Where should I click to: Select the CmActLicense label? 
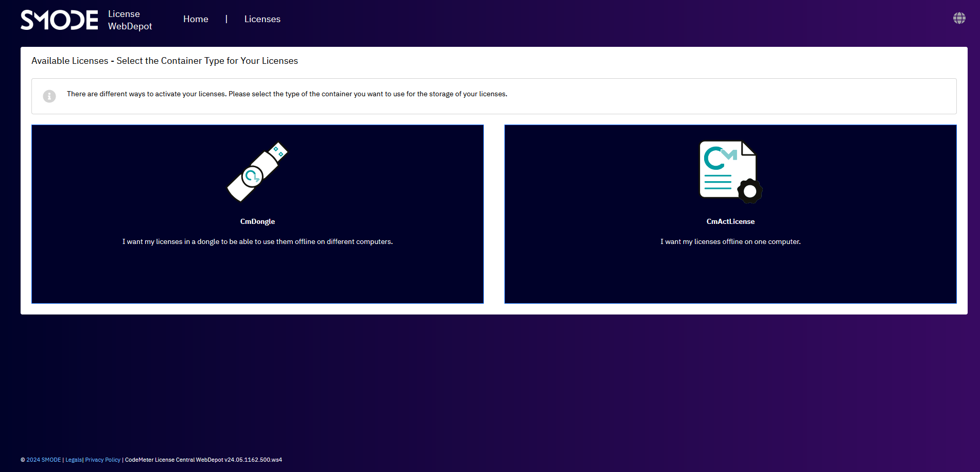click(730, 221)
